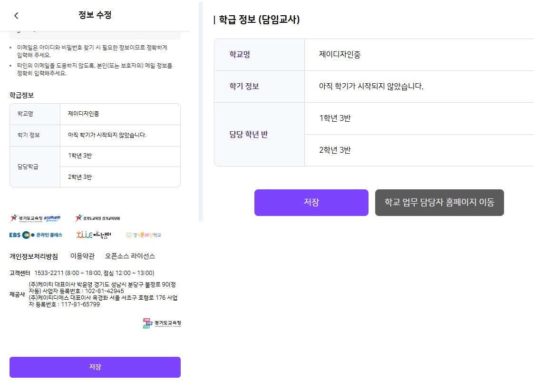Click 학교 업무 담당자 홈페이지 이동 button
This screenshot has height=392, width=534.
click(x=439, y=203)
